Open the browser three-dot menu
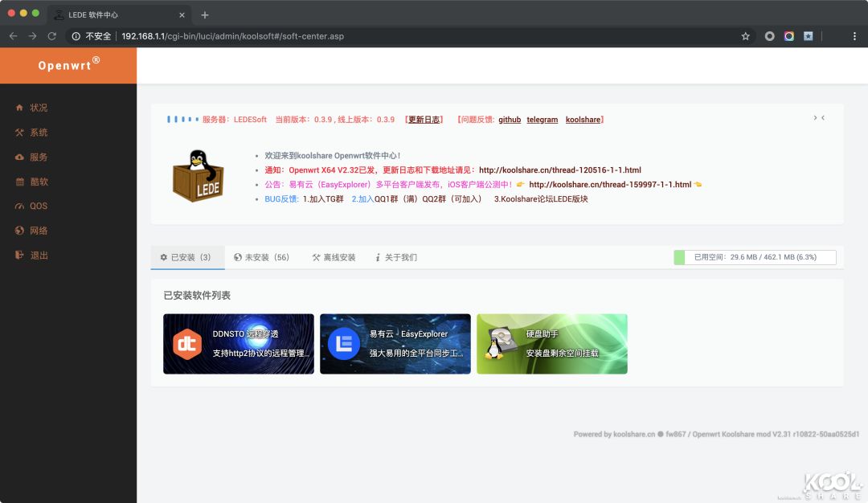Screen dimensions: 868x503 click(854, 36)
